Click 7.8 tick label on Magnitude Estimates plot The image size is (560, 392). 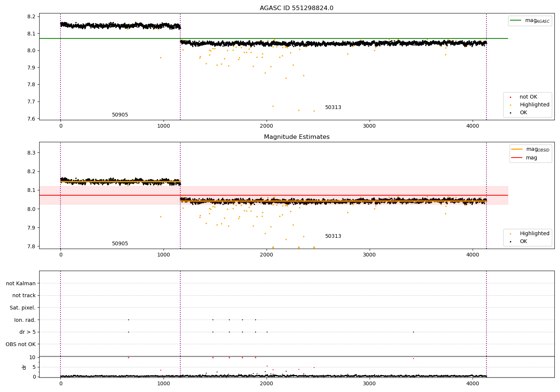[x=31, y=246]
